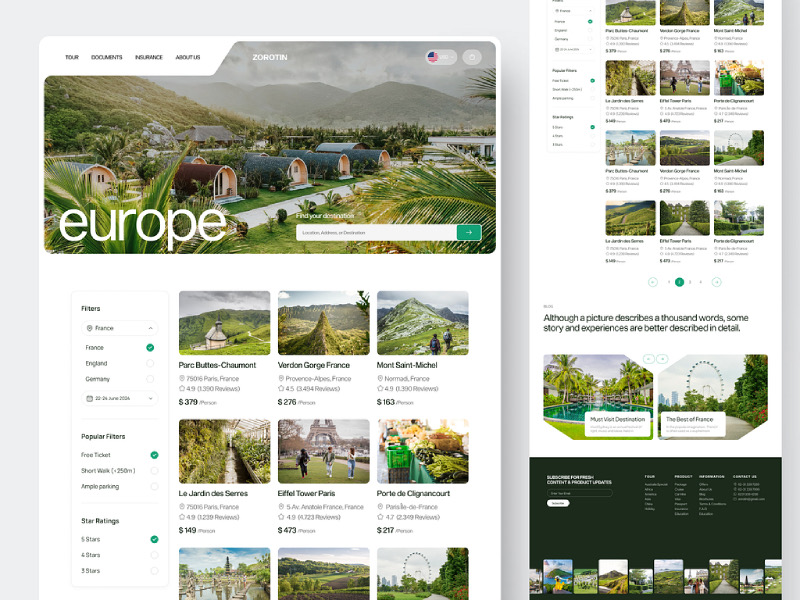Screen dimensions: 800x600
Task: Uncheck France option in large page filters list
Action: pos(150,347)
